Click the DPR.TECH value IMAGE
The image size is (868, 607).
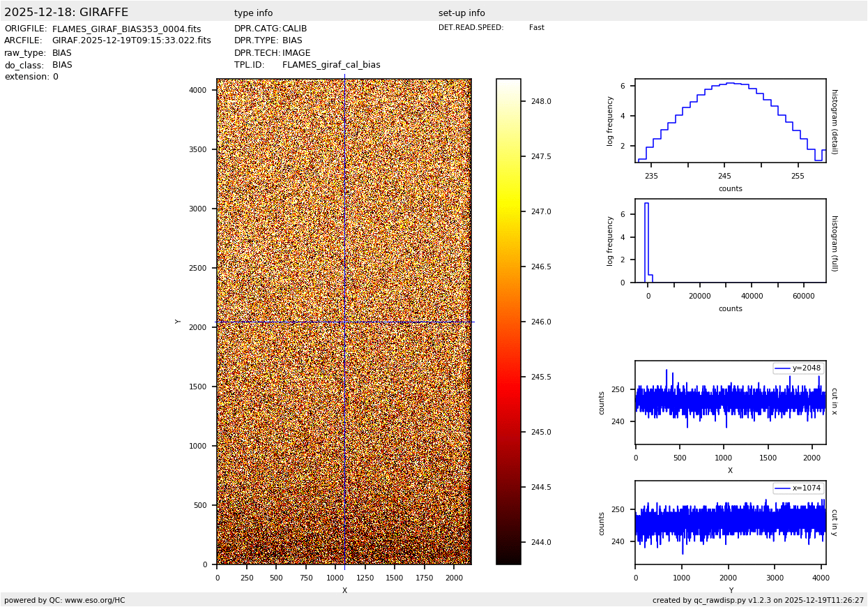point(296,53)
